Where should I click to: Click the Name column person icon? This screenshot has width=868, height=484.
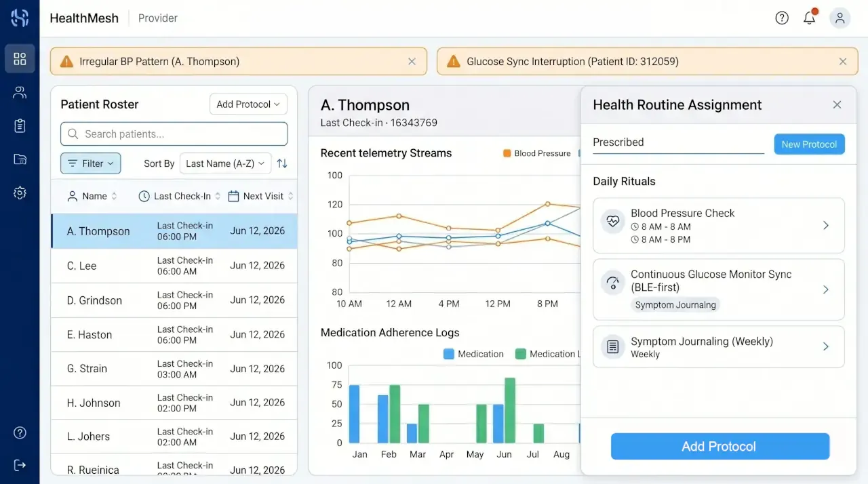coord(73,196)
